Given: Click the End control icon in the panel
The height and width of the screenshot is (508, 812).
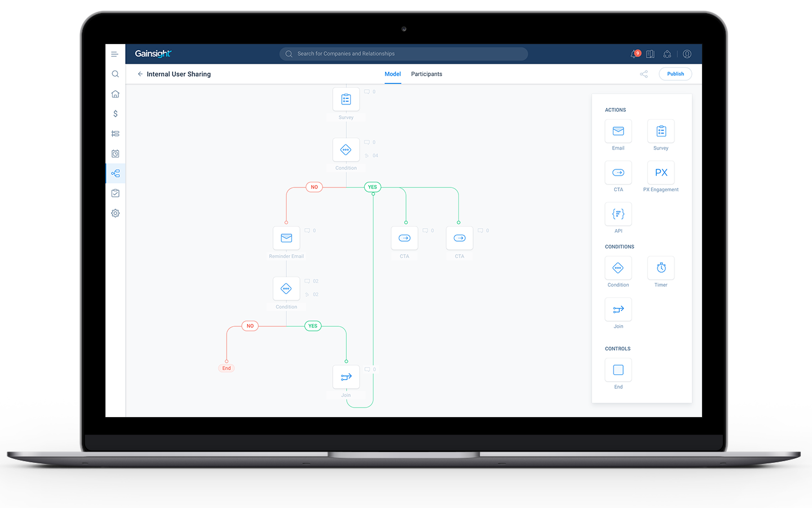Looking at the screenshot, I should point(618,370).
